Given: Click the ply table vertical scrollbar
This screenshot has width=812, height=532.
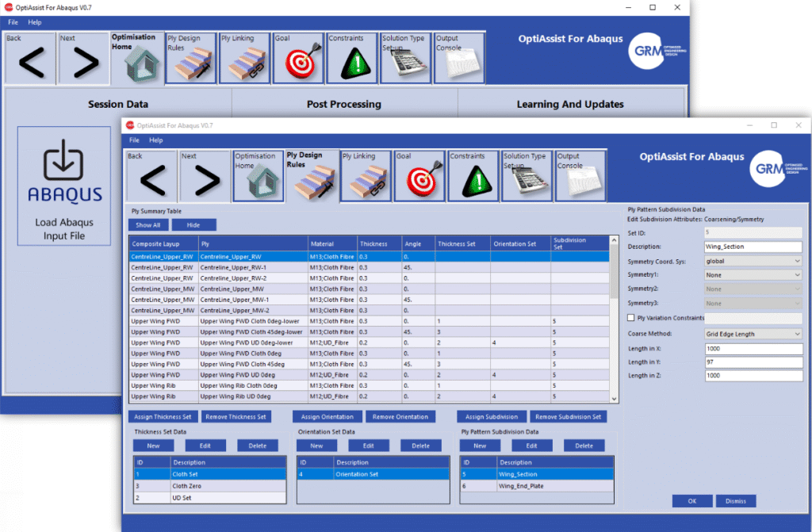Looking at the screenshot, I should pyautogui.click(x=615, y=320).
